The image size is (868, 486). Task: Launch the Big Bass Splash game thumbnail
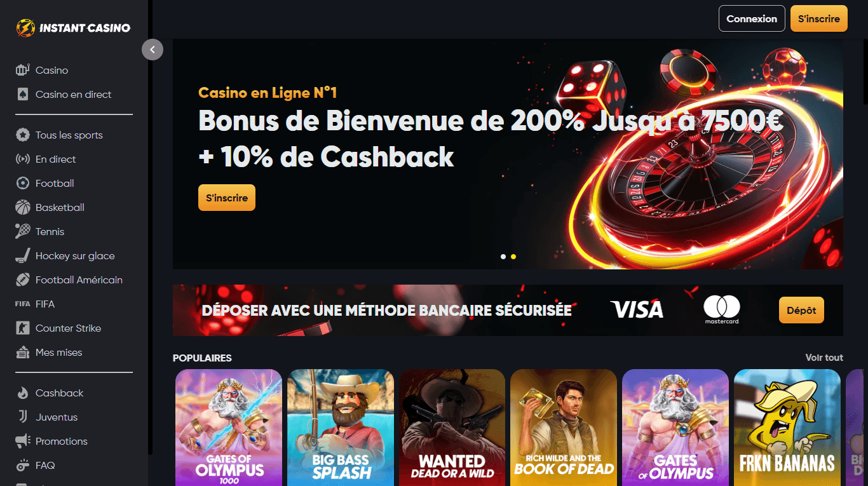(x=341, y=428)
